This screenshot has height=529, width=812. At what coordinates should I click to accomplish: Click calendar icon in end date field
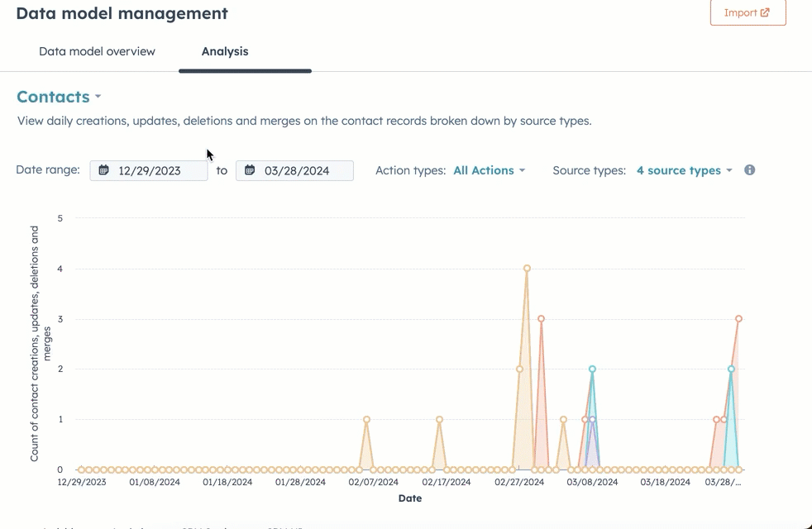250,170
